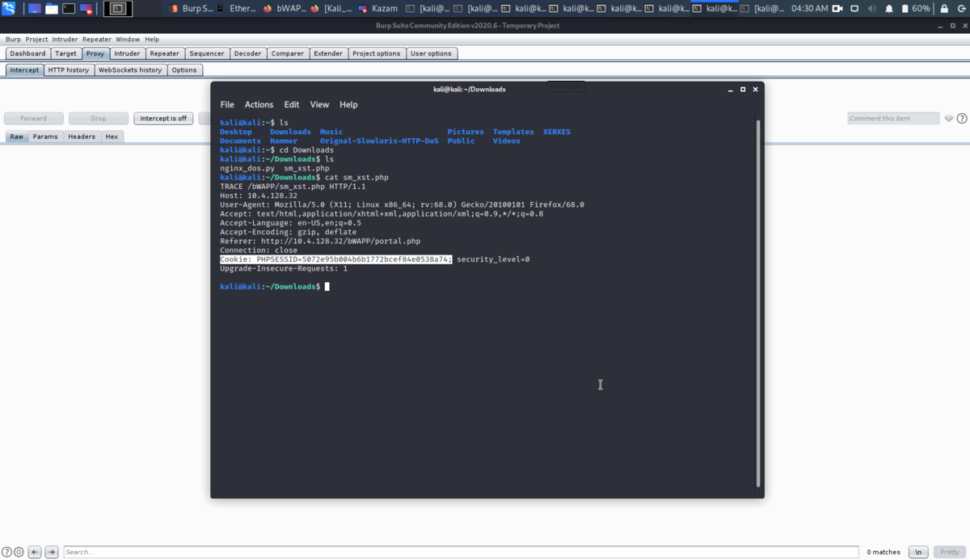970x560 pixels.
Task: Switch to the HTTP history tab
Action: (x=69, y=69)
